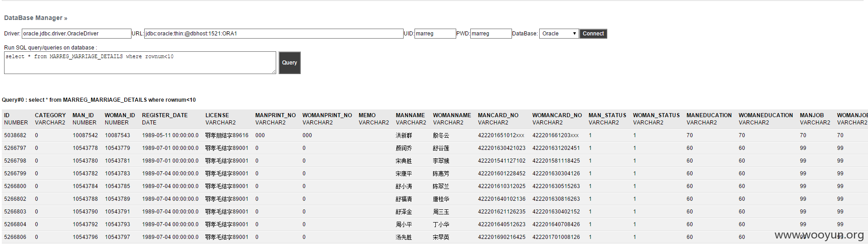Focus the Driver input field
Screen dimensions: 868x248
pyautogui.click(x=77, y=34)
